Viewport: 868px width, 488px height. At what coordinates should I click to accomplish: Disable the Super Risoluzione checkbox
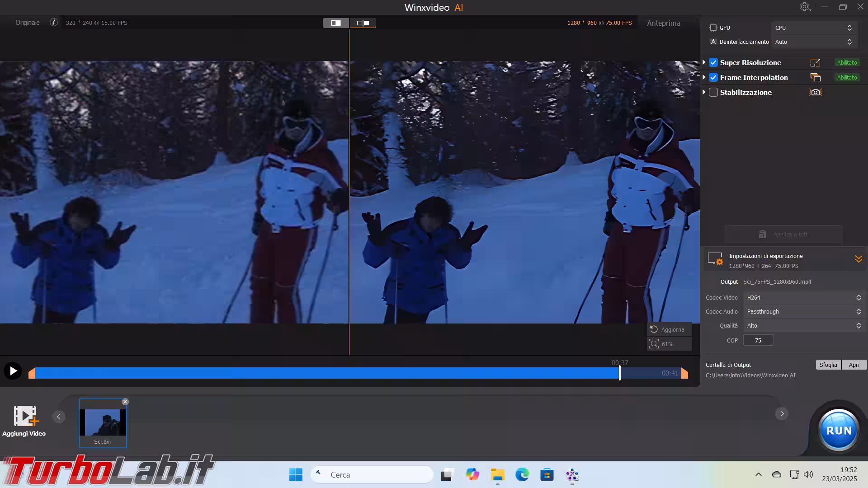(713, 63)
